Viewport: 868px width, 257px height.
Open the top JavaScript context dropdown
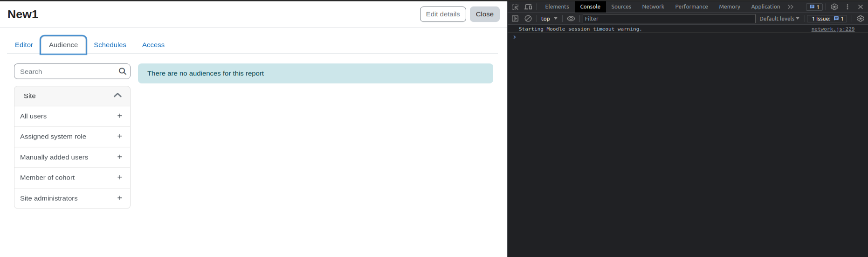[x=549, y=19]
